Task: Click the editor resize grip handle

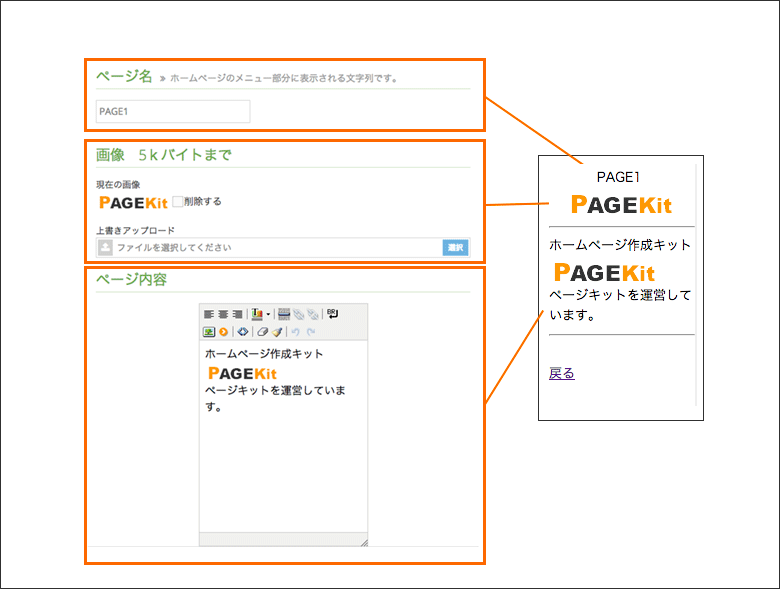Action: (364, 542)
